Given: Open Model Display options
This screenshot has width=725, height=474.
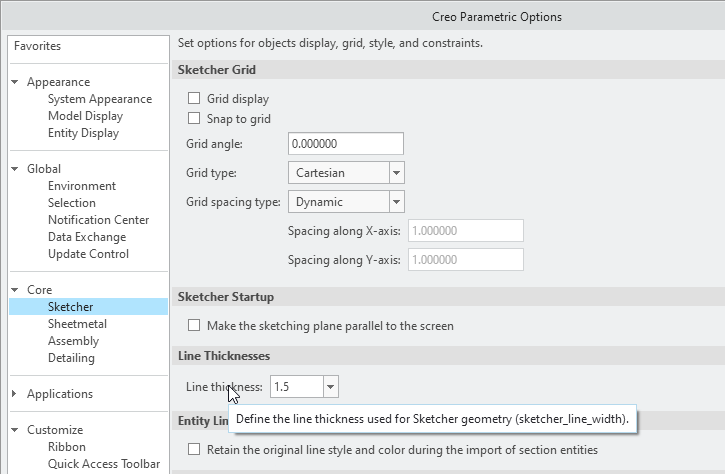Looking at the screenshot, I should tap(85, 116).
